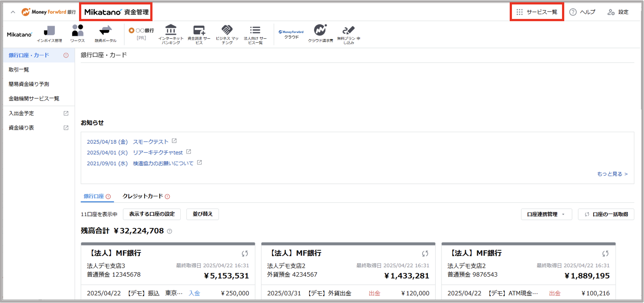644x303 pixels.
Task: Open インボイス管理 (Invoice management) icon
Action: tap(49, 31)
